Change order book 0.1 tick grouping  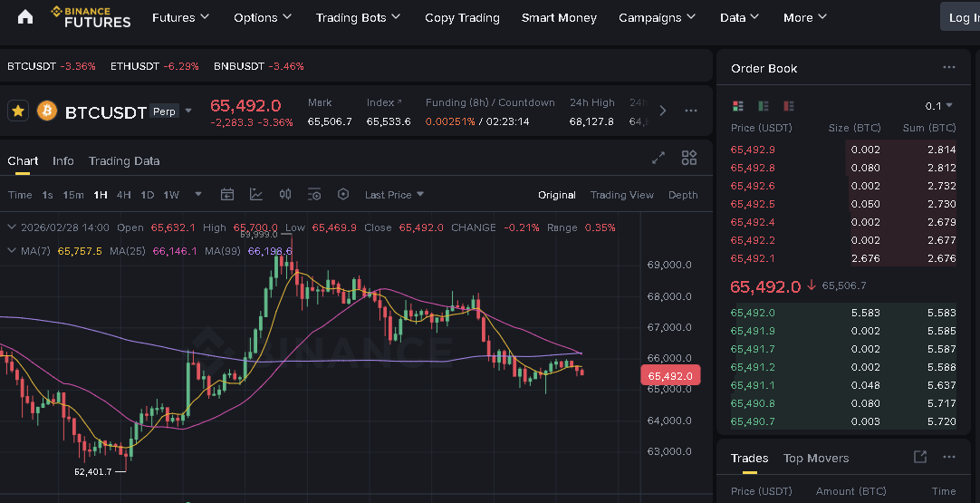click(938, 106)
